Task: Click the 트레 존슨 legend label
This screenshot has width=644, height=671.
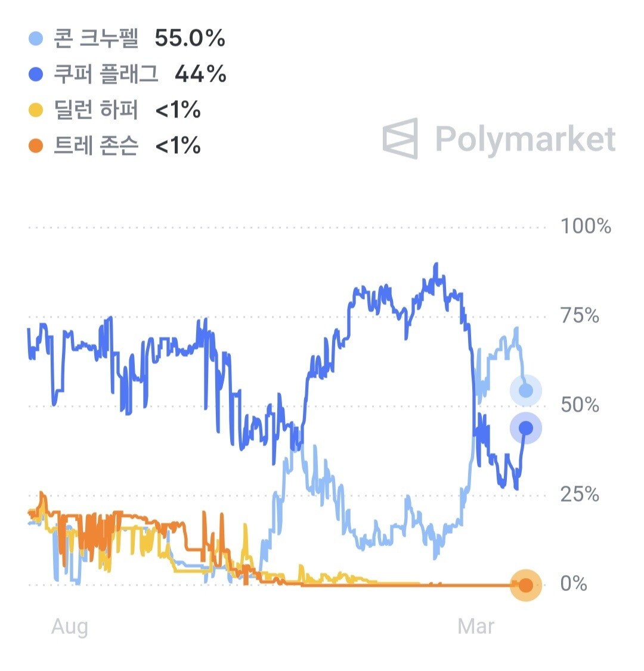Action: (x=96, y=145)
